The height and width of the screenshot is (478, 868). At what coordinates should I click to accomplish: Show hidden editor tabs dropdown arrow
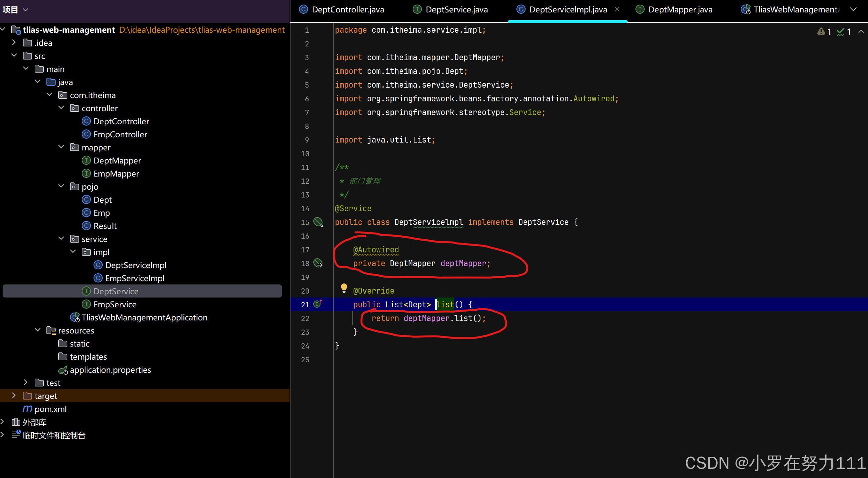pyautogui.click(x=853, y=9)
